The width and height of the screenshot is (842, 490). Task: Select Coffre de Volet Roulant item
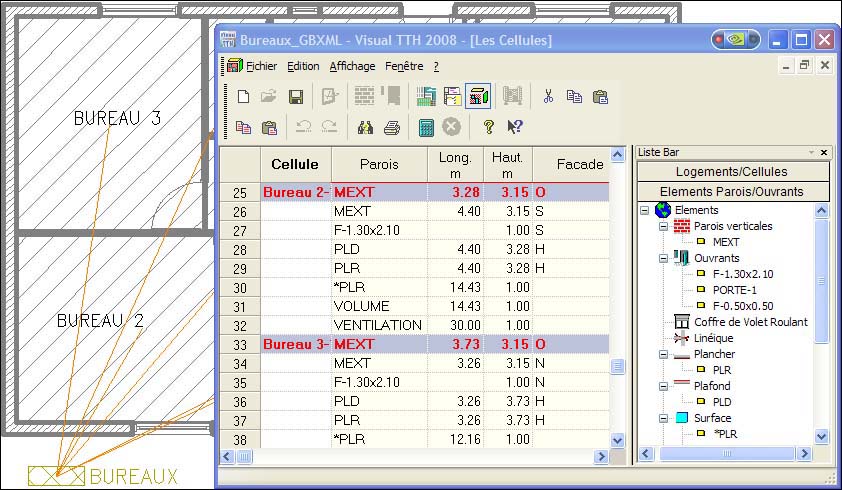coord(751,322)
